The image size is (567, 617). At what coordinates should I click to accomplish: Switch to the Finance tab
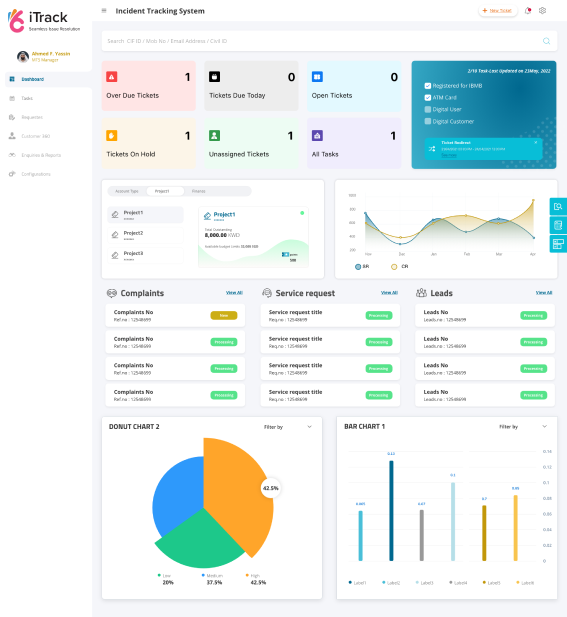pos(198,191)
